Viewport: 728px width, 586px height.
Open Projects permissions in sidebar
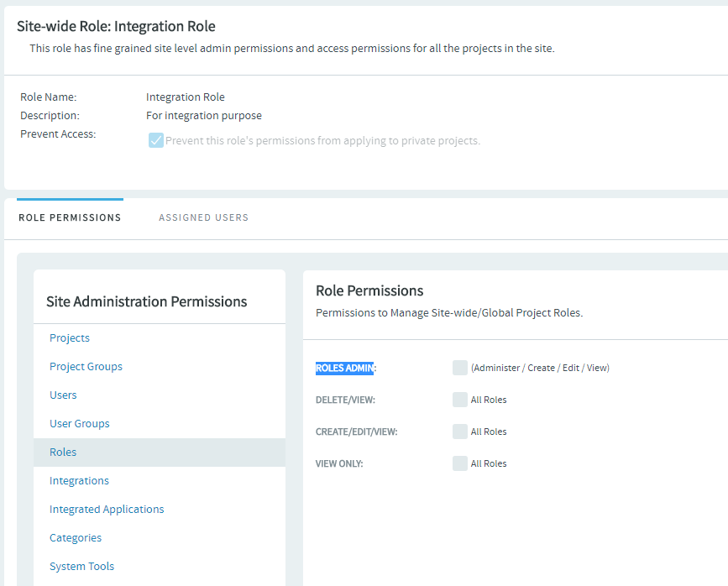(70, 337)
